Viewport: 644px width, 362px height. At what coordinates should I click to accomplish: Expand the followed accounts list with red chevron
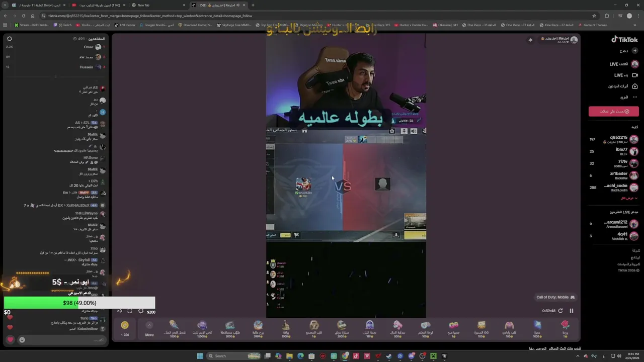pos(629,198)
